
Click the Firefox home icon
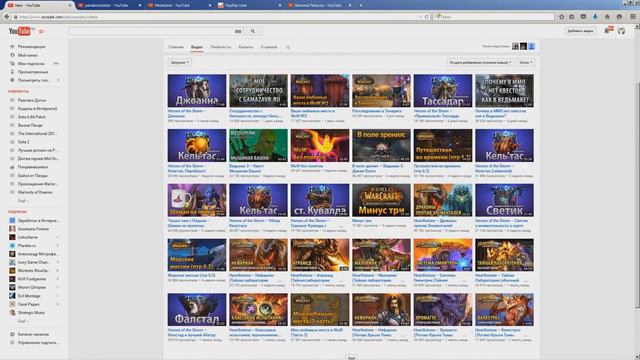(607, 17)
